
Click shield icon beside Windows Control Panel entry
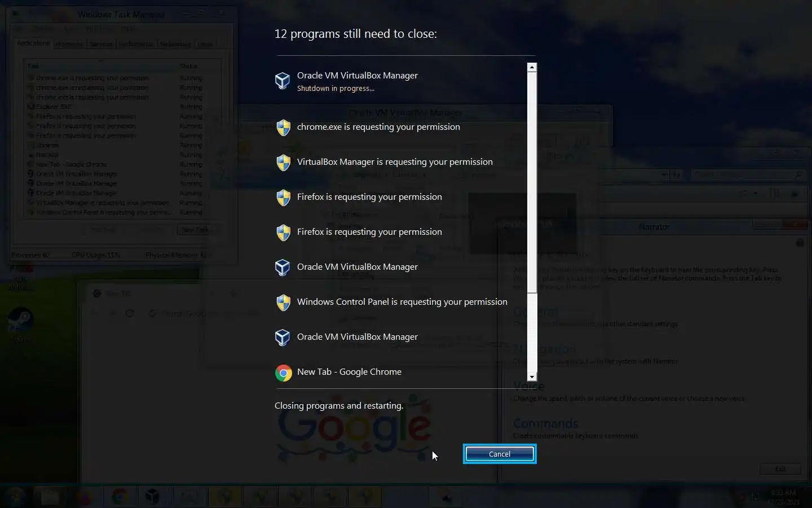click(x=283, y=303)
